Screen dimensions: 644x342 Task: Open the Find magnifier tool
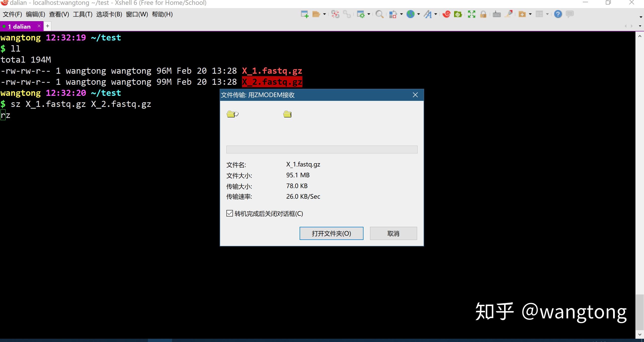pos(379,14)
